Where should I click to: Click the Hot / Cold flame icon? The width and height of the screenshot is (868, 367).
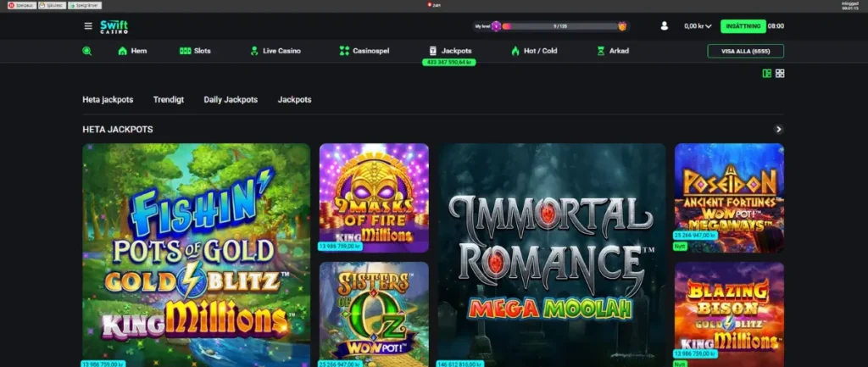click(515, 51)
